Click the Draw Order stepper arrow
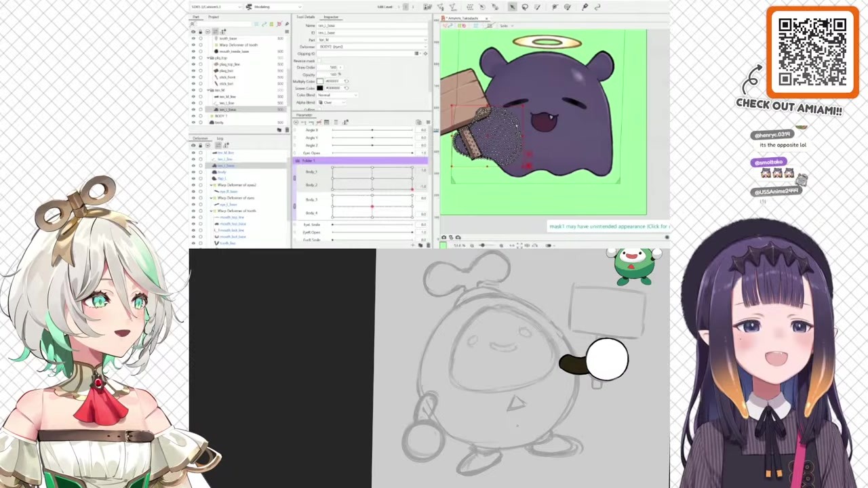The height and width of the screenshot is (488, 868). pyautogui.click(x=341, y=68)
